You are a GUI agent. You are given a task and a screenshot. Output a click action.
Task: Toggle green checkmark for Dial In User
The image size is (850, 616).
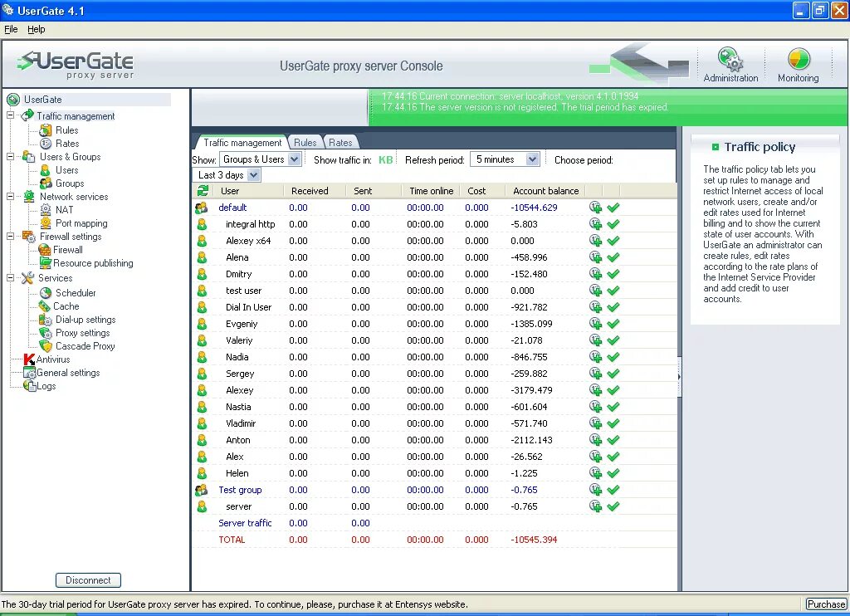[x=613, y=307]
